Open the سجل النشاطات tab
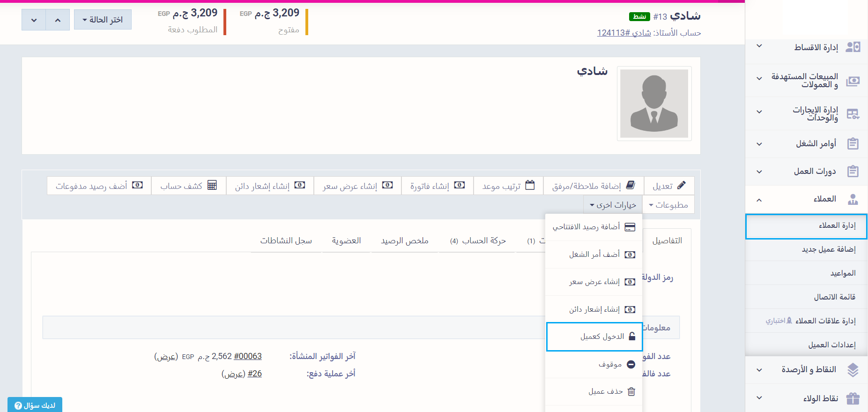Image resolution: width=868 pixels, height=412 pixels. (286, 240)
